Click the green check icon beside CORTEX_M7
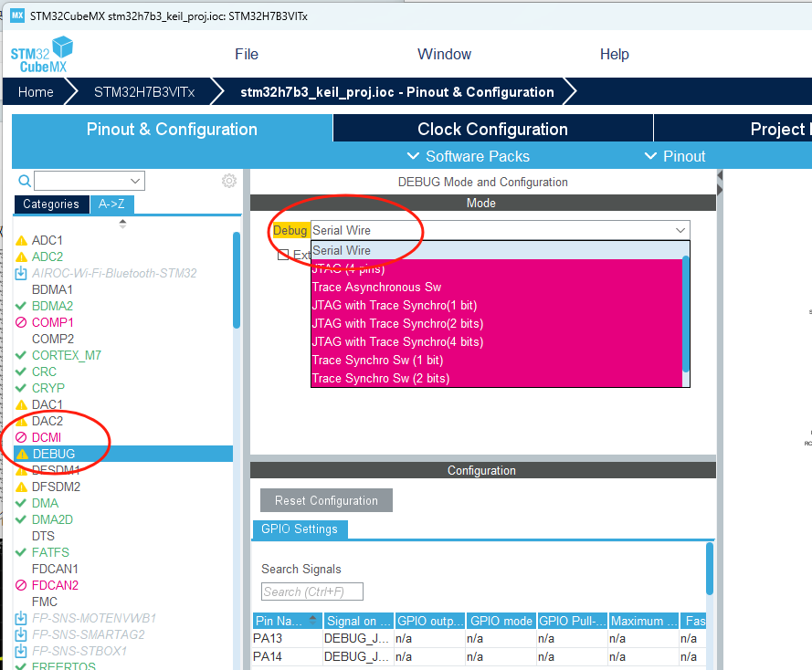Screen dimensions: 812x670 [21, 355]
